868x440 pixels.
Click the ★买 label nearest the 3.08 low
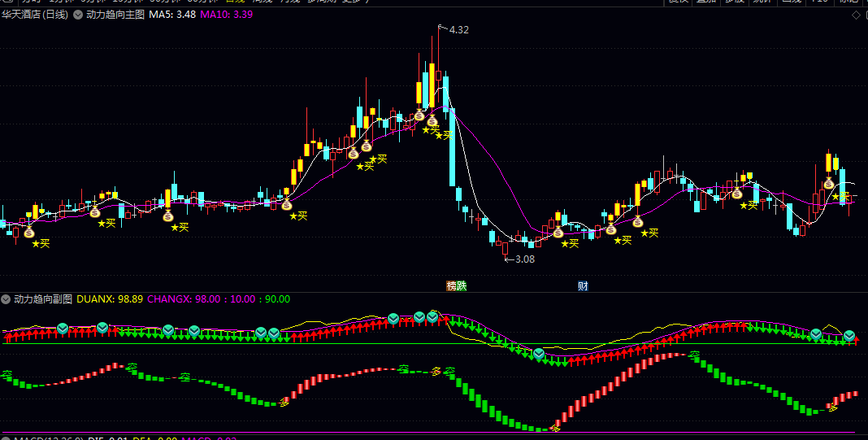pyautogui.click(x=570, y=242)
